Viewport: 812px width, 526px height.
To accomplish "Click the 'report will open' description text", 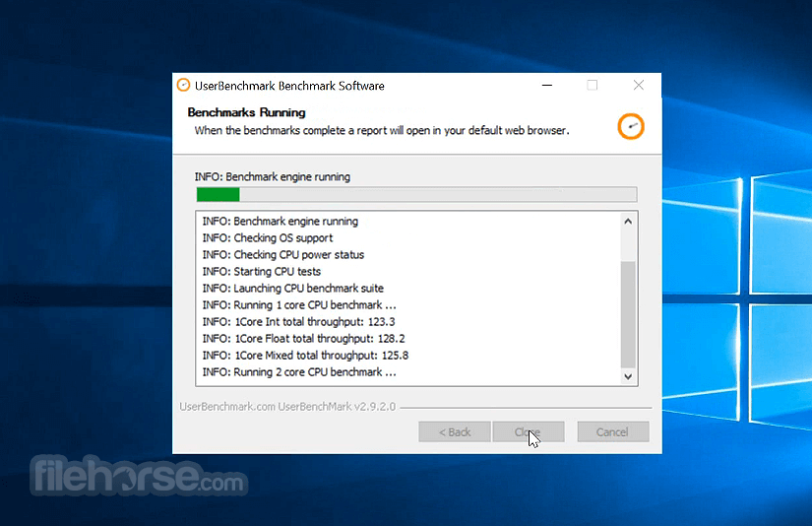I will [382, 130].
